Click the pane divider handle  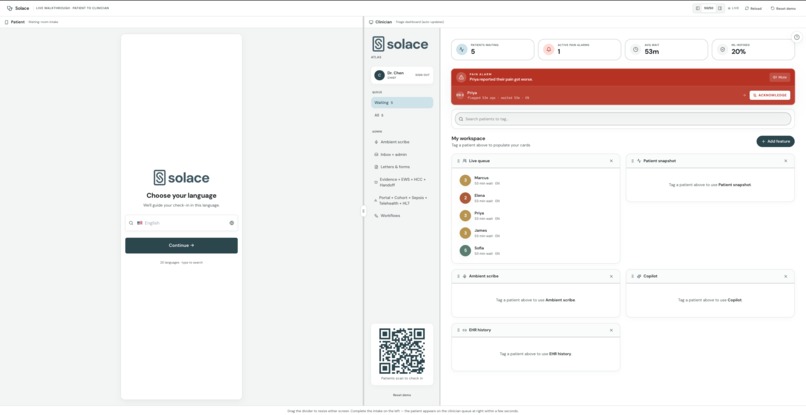363,211
